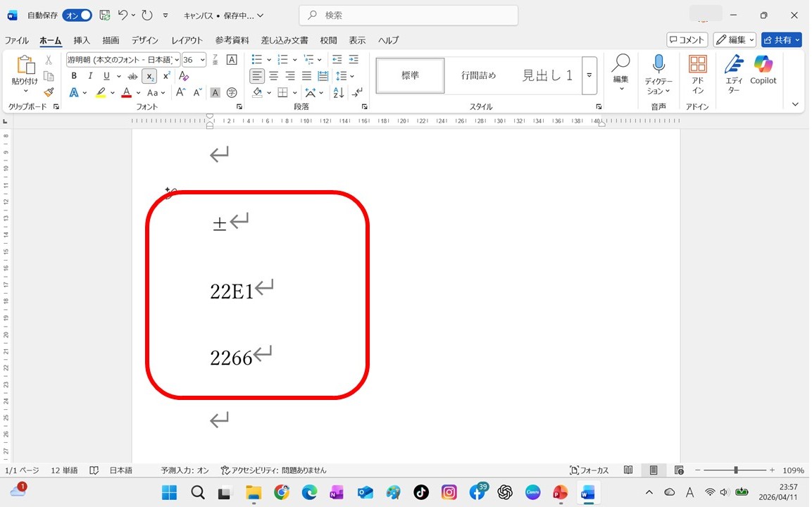Open the Editor from the ribbon

pos(734,75)
